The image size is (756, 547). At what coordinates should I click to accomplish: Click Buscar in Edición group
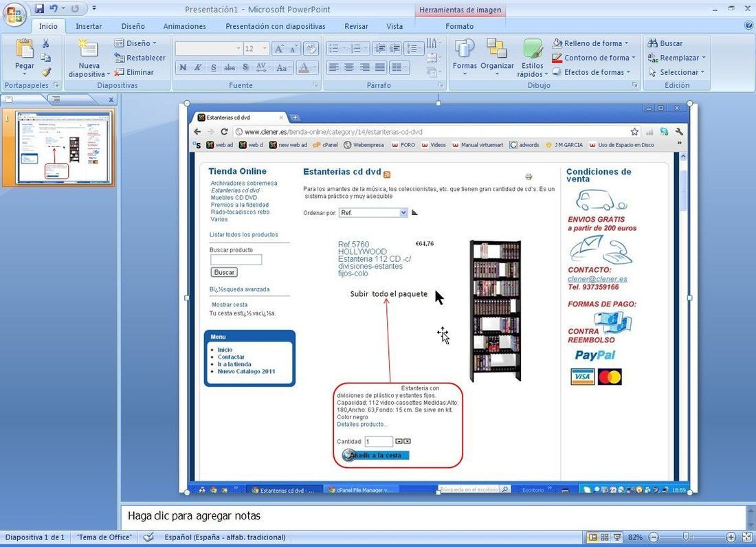[x=665, y=43]
